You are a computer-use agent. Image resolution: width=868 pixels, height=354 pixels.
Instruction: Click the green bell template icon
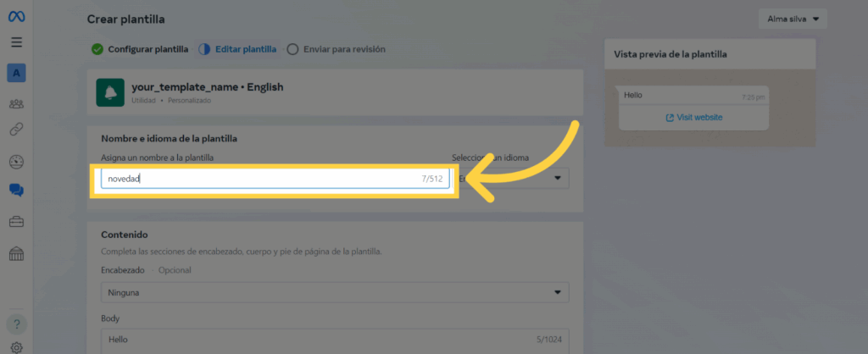point(109,92)
